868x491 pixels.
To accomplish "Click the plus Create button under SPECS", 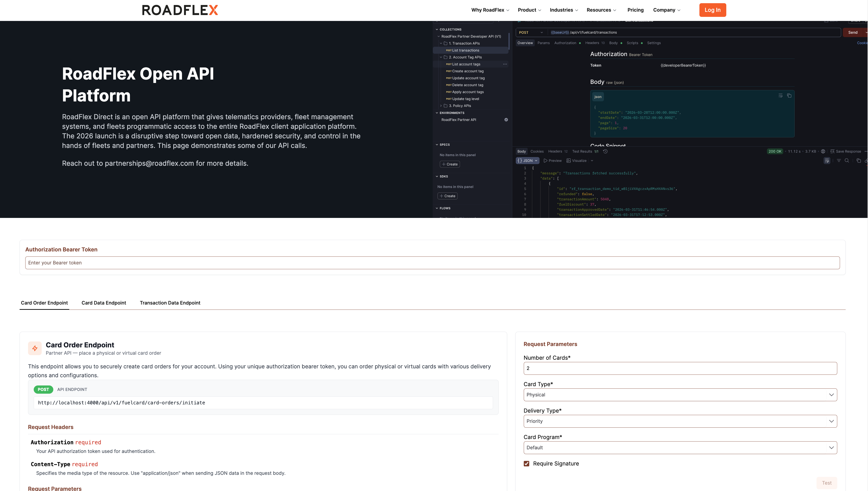I will [x=450, y=164].
